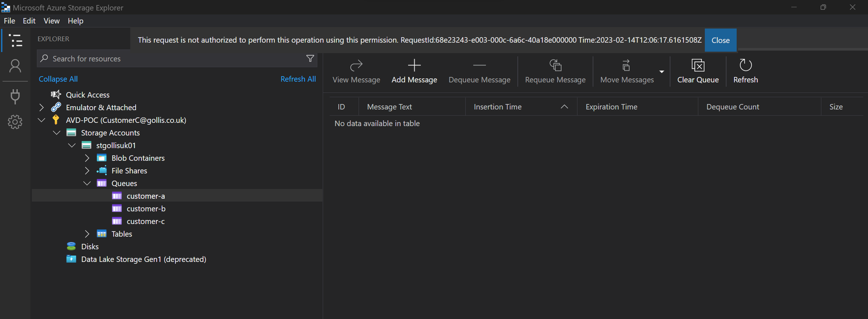The width and height of the screenshot is (868, 319).
Task: Click the AVD-POC subscription key icon
Action: [x=56, y=120]
